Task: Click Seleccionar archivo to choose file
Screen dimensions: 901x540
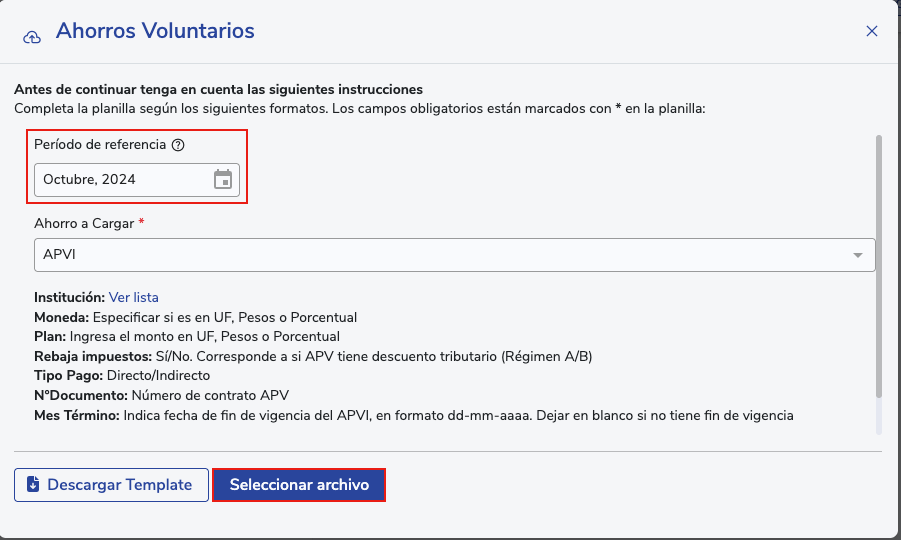Action: tap(299, 485)
